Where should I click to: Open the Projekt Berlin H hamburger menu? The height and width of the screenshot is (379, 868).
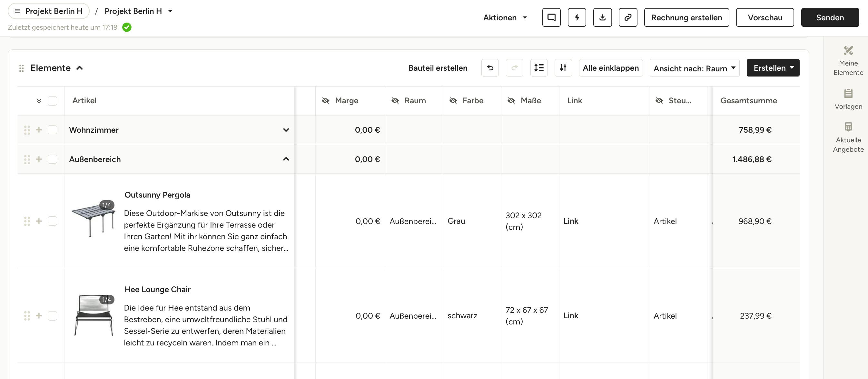[x=48, y=11]
